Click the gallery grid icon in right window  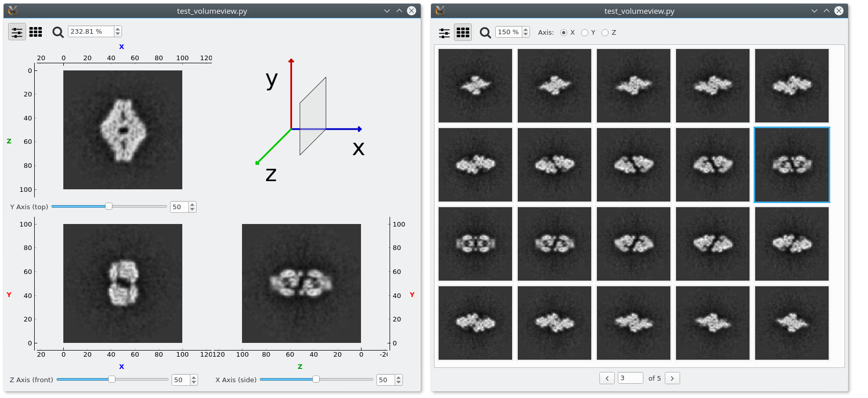[x=463, y=33]
